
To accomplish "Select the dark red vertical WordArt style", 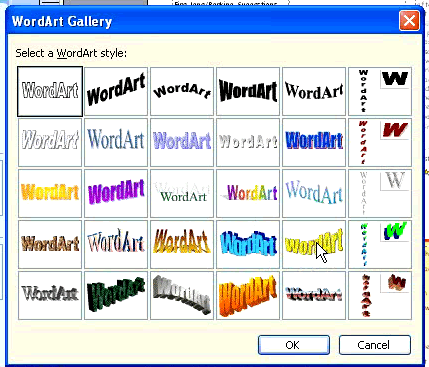I will tap(380, 142).
